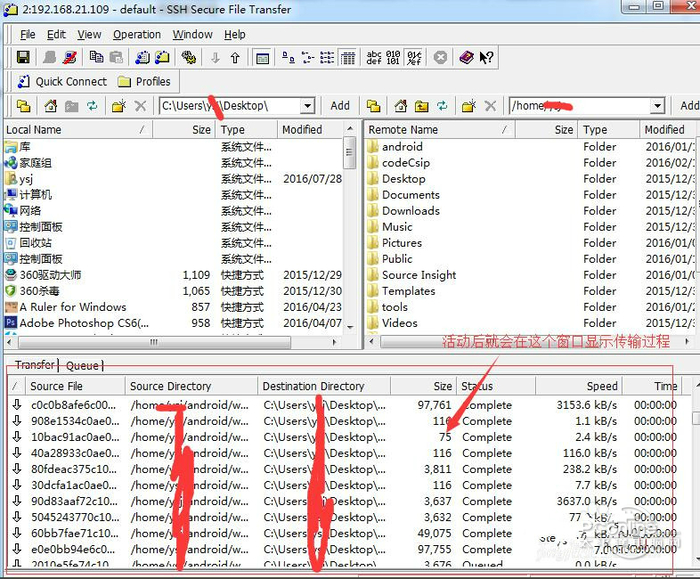Refresh the local file pane

pos(92,106)
